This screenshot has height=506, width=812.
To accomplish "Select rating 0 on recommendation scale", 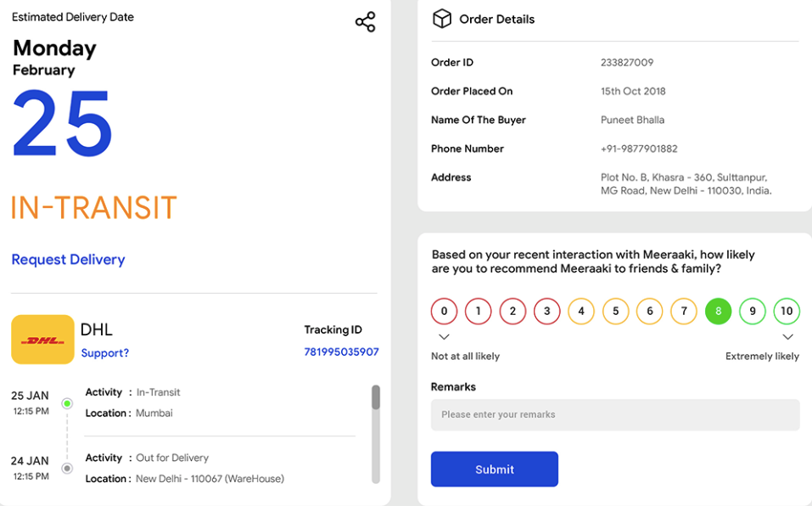I will (x=444, y=312).
